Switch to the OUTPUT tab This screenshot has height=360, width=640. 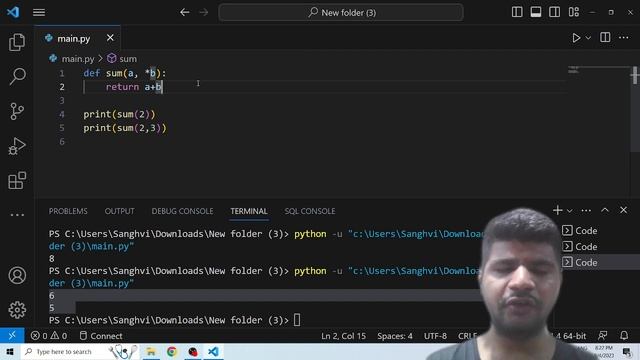click(x=119, y=211)
